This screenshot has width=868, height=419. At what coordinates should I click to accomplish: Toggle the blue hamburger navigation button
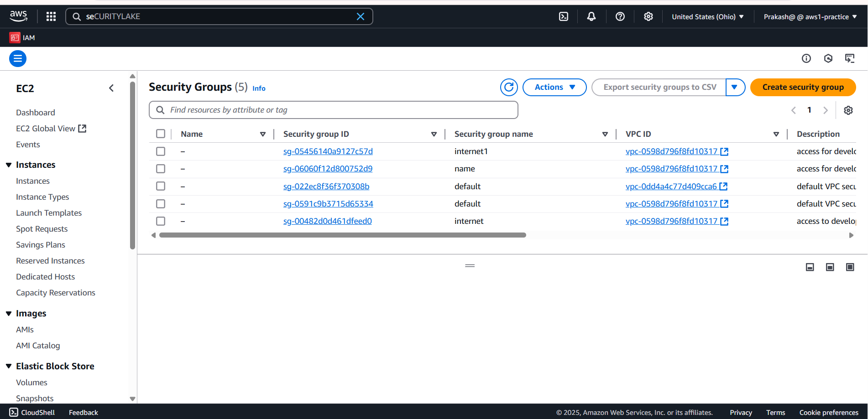(x=18, y=58)
